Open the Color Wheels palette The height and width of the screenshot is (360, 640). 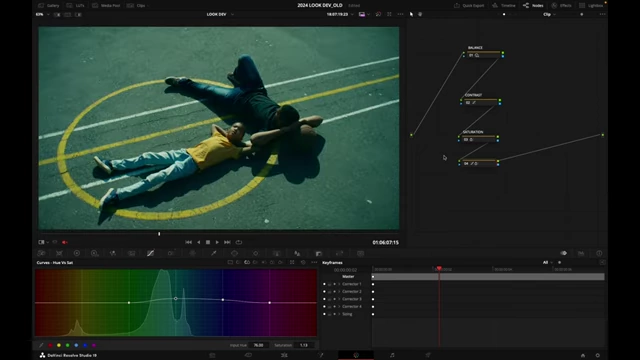pyautogui.click(x=77, y=253)
